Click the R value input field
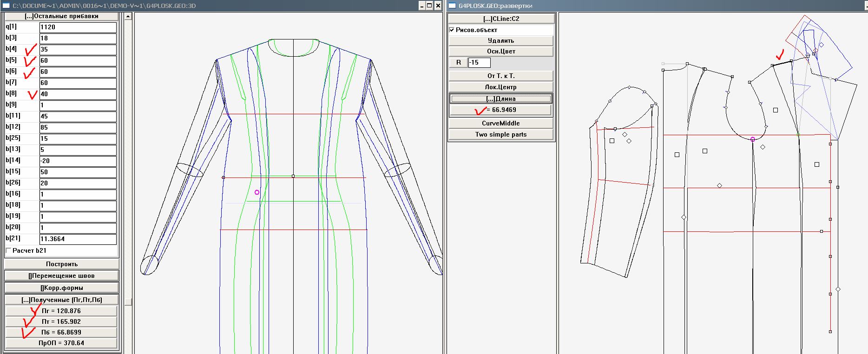Screen dimensions: 868x354 point(479,62)
